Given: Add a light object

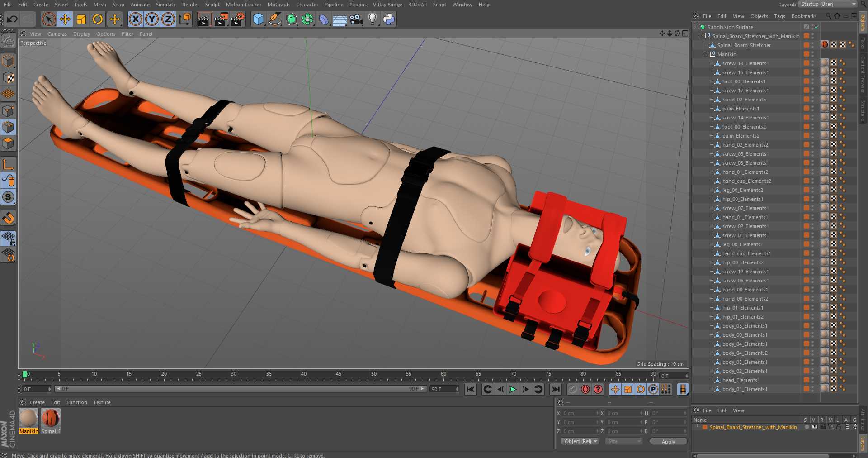Looking at the screenshot, I should 372,19.
